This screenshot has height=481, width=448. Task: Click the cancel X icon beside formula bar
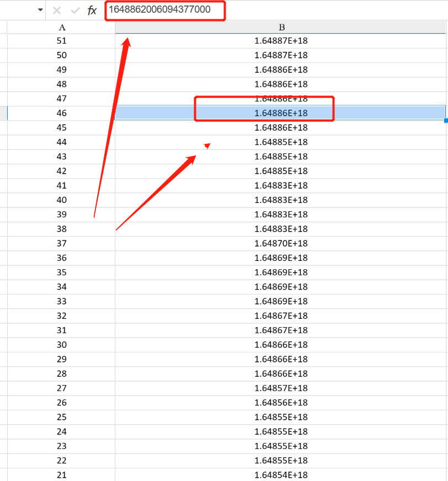click(57, 10)
